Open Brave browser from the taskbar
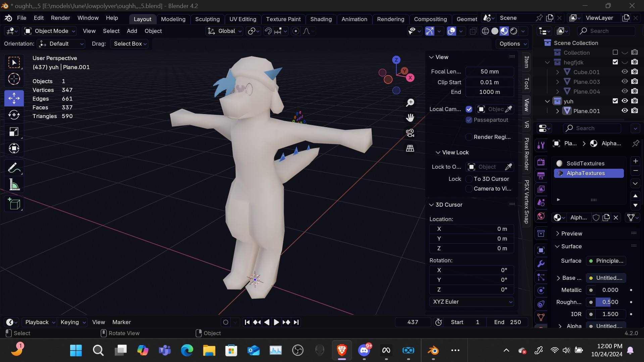644x362 pixels. click(x=342, y=351)
